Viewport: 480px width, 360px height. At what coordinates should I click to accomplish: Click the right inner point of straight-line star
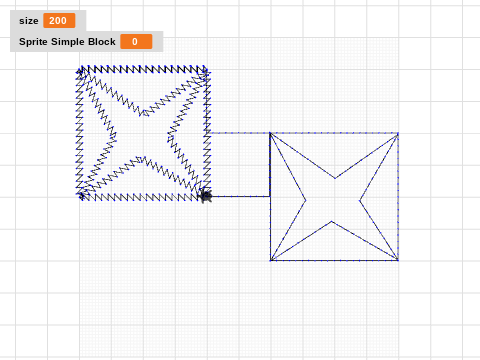[360, 201]
